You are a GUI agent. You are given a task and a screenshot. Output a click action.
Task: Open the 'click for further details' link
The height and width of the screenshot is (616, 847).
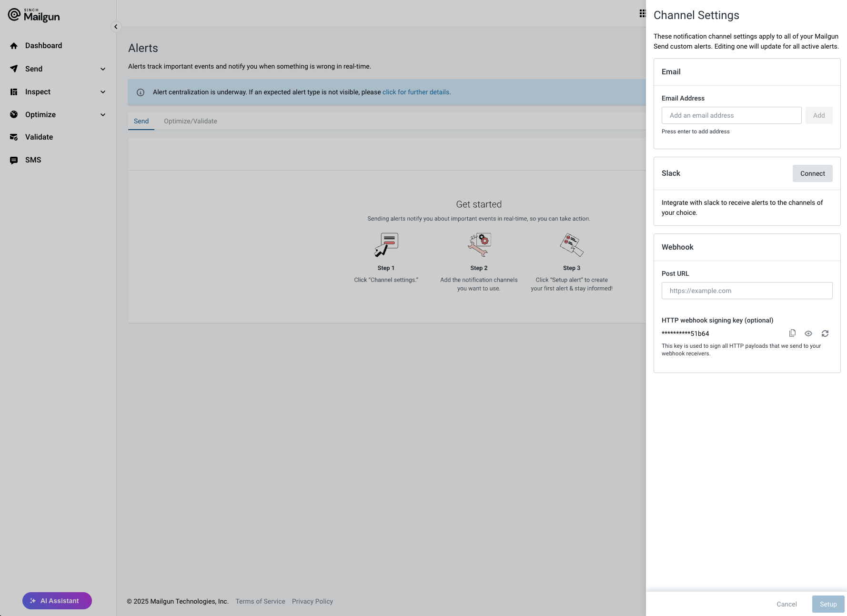click(416, 92)
